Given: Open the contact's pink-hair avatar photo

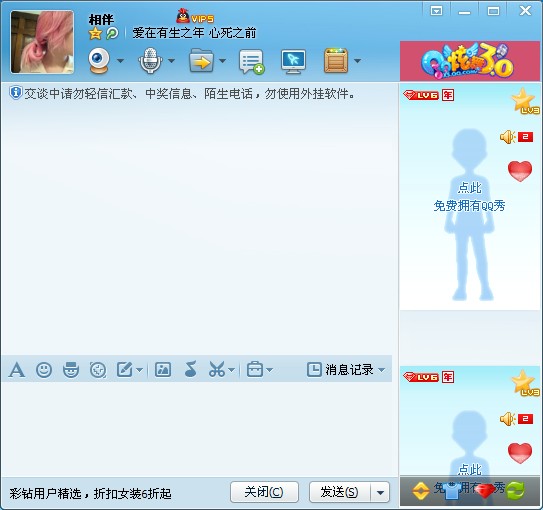Looking at the screenshot, I should [x=42, y=42].
